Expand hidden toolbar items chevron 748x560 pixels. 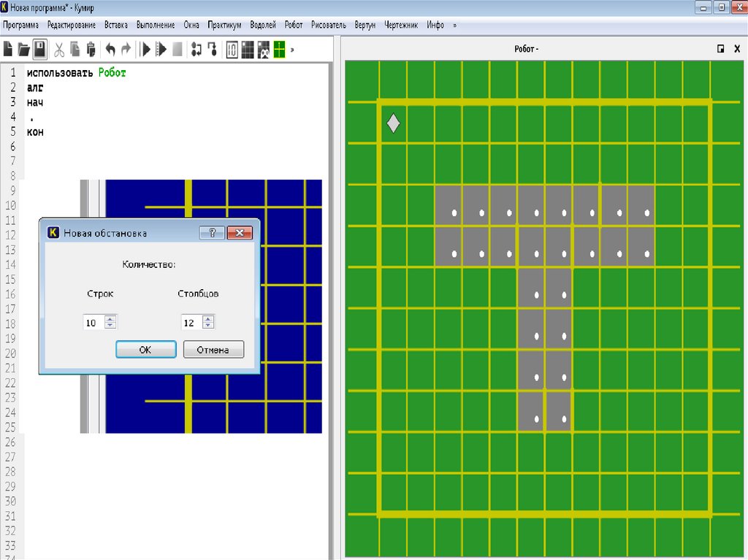[x=293, y=50]
